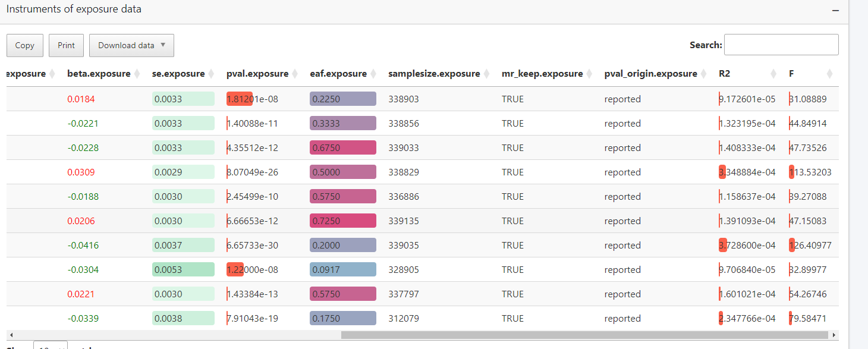868x349 pixels.
Task: Click the Print button
Action: click(x=66, y=45)
